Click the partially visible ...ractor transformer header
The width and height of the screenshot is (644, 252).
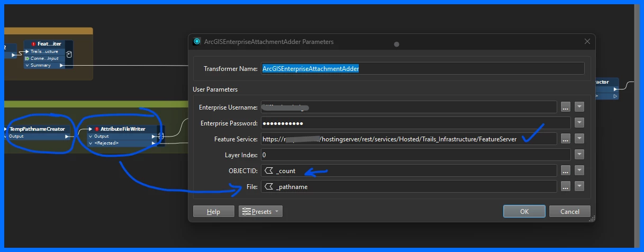[x=607, y=82]
